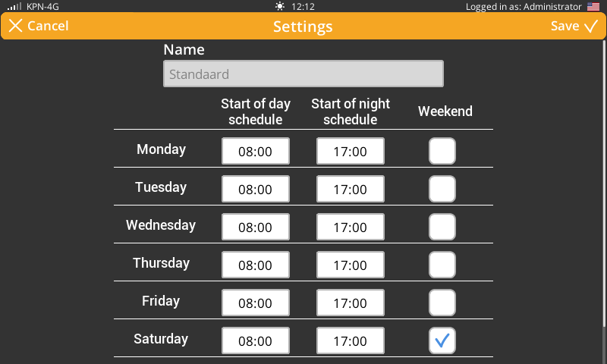Open Monday start of day time

pyautogui.click(x=256, y=151)
